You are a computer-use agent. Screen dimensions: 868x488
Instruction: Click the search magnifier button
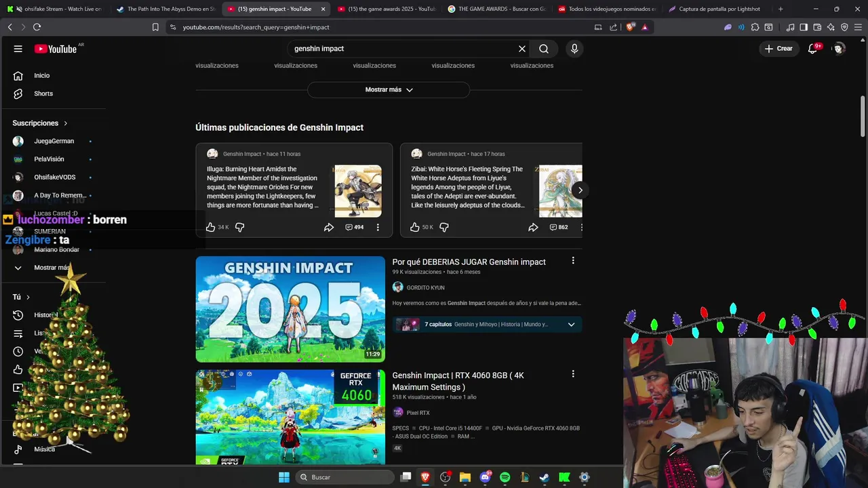coord(544,49)
